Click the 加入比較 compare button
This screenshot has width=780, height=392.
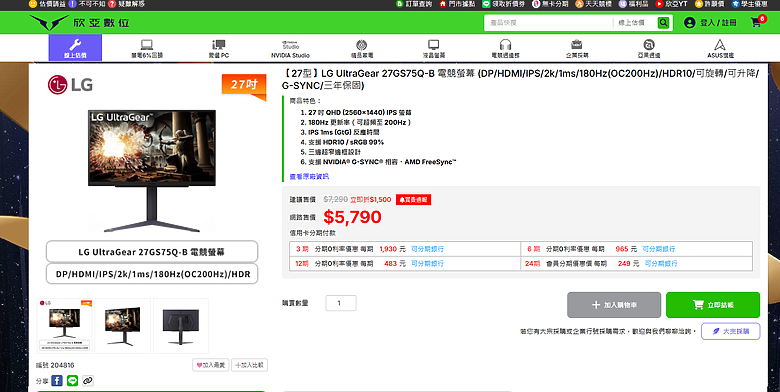[x=250, y=365]
